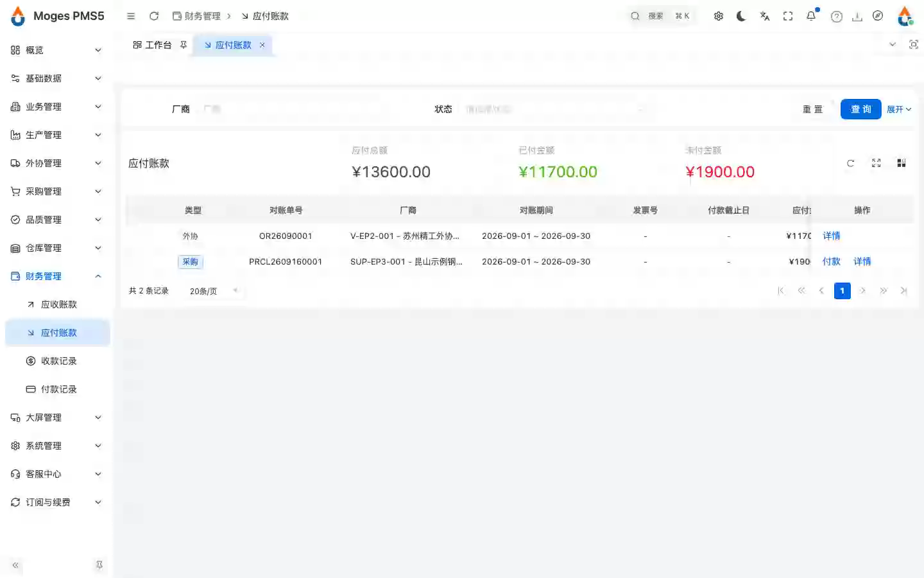The width and height of the screenshot is (924, 578).
Task: Open the help question mark icon
Action: [x=837, y=16]
